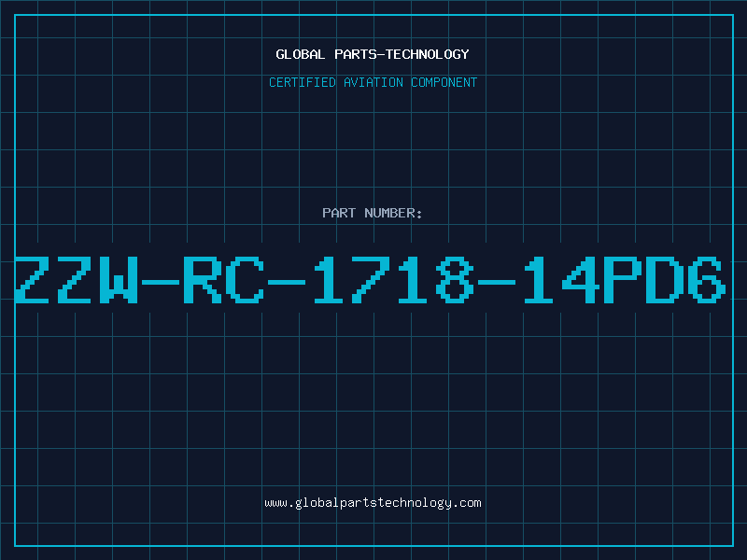Select the PART NUMBER: label
The width and height of the screenshot is (747, 560).
point(373,213)
